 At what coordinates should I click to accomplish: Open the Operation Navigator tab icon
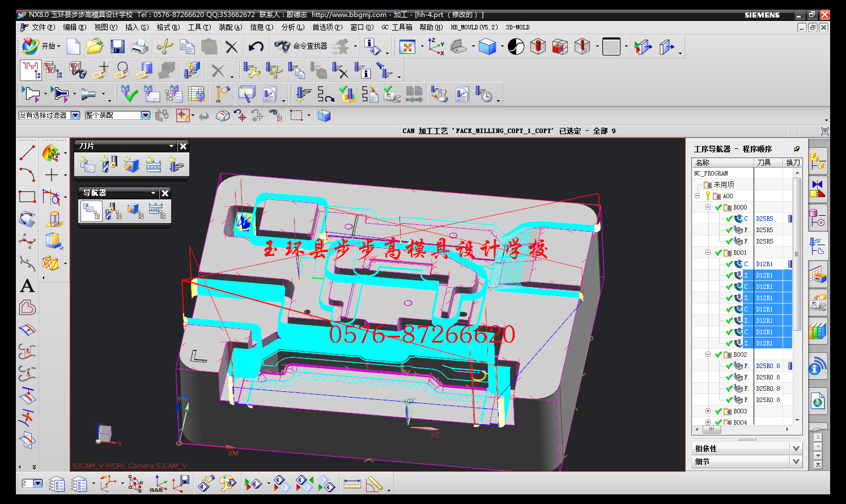pos(818,246)
